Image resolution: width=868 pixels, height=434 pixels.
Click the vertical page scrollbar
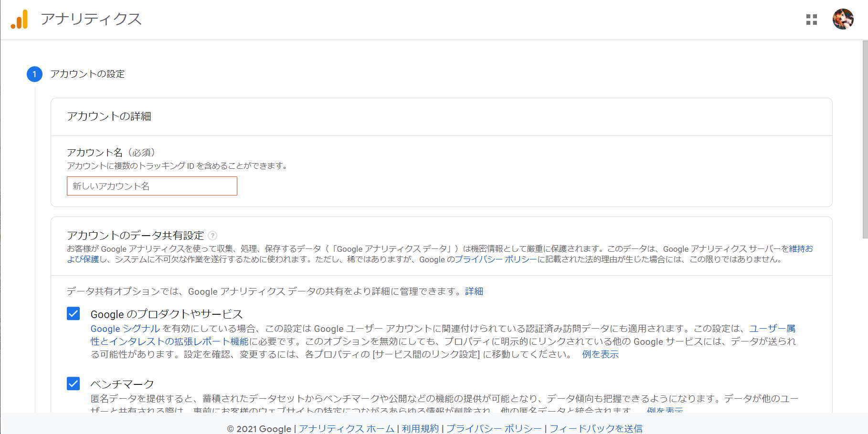(865, 139)
